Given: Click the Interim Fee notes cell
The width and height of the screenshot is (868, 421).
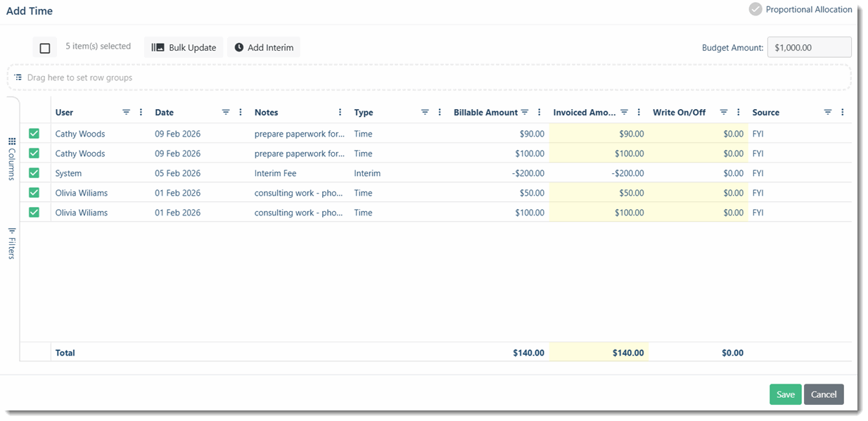Looking at the screenshot, I should (300, 173).
